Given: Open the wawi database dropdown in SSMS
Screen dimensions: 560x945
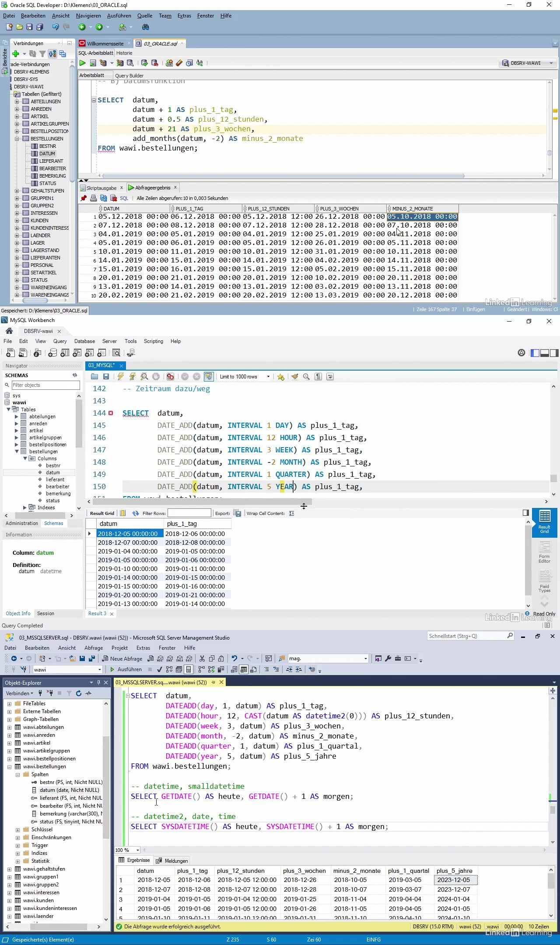Looking at the screenshot, I should [x=100, y=670].
